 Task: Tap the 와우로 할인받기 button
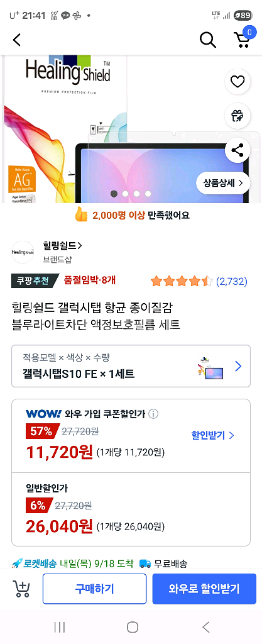click(204, 589)
